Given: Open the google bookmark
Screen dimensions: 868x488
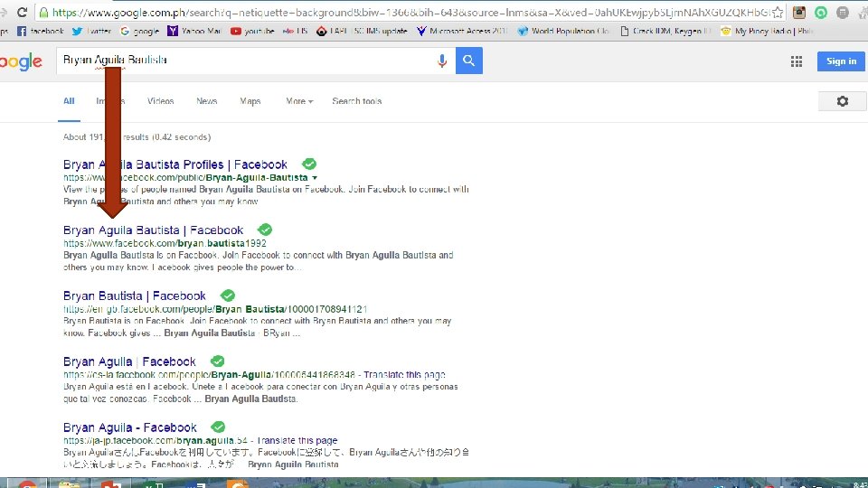Looking at the screenshot, I should tap(139, 31).
